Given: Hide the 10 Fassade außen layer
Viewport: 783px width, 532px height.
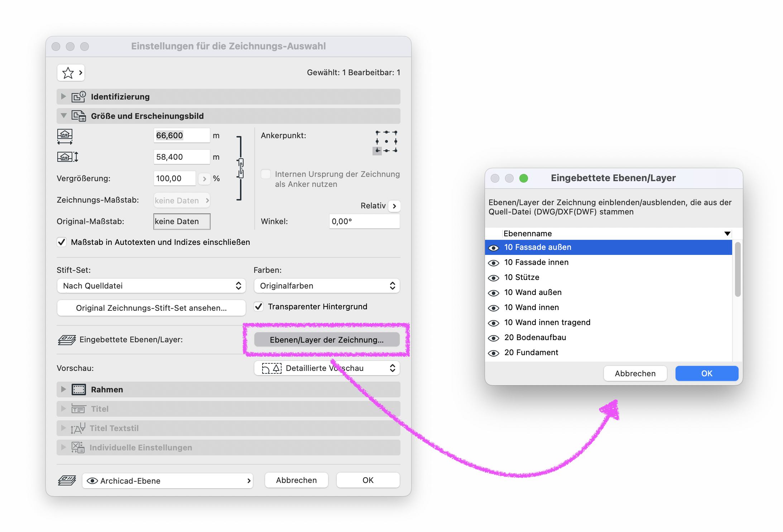Looking at the screenshot, I should pyautogui.click(x=494, y=248).
